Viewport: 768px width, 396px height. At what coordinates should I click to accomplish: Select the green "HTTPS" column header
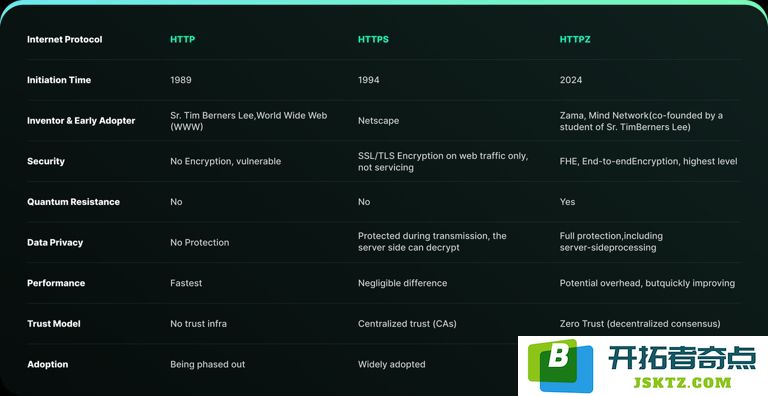(373, 39)
